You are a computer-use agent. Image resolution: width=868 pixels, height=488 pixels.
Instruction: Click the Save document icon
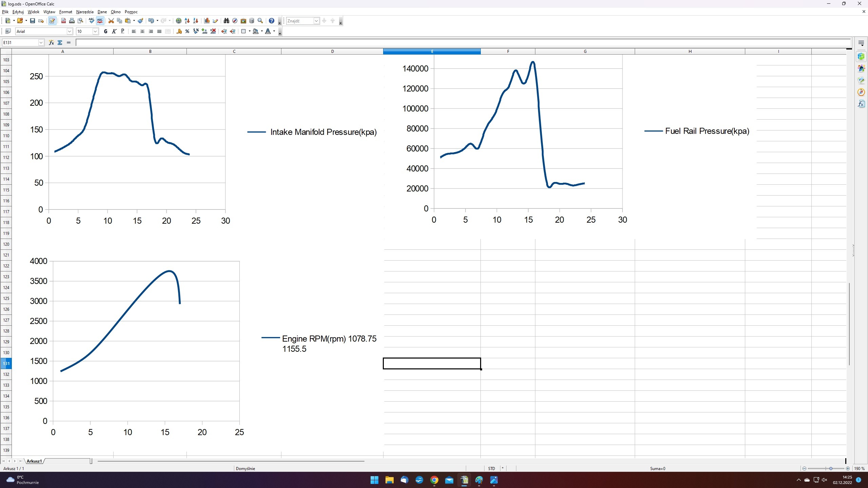[x=33, y=21]
